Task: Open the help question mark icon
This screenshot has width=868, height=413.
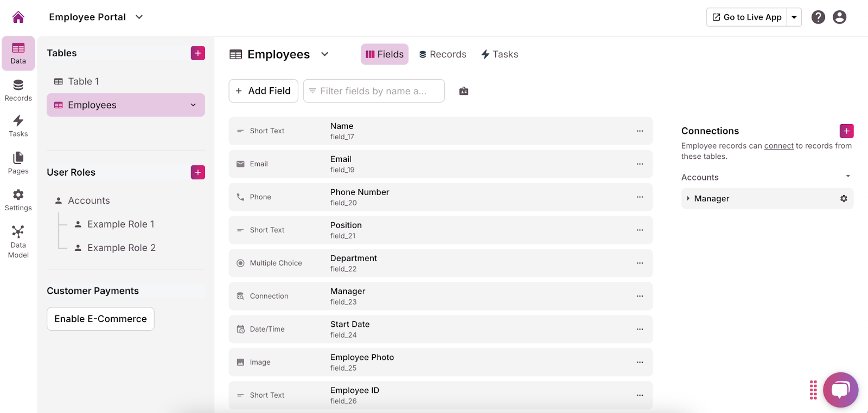Action: 818,17
